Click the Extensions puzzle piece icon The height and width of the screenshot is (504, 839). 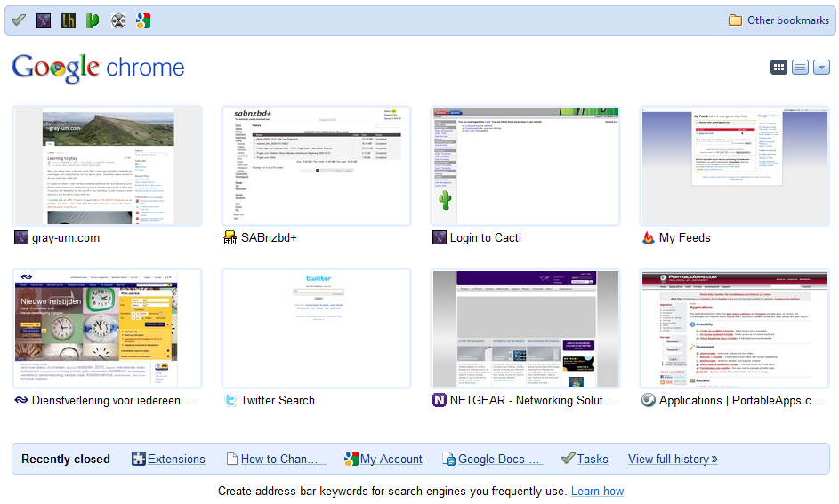coord(139,459)
